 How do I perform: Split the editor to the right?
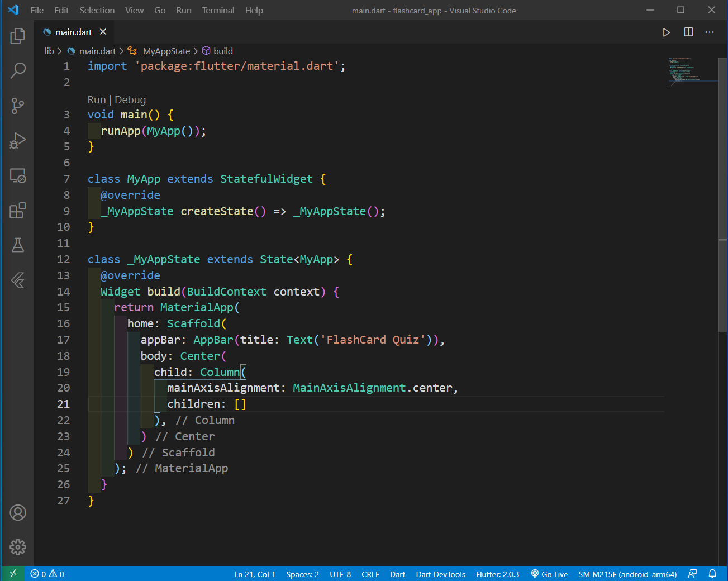pos(688,32)
